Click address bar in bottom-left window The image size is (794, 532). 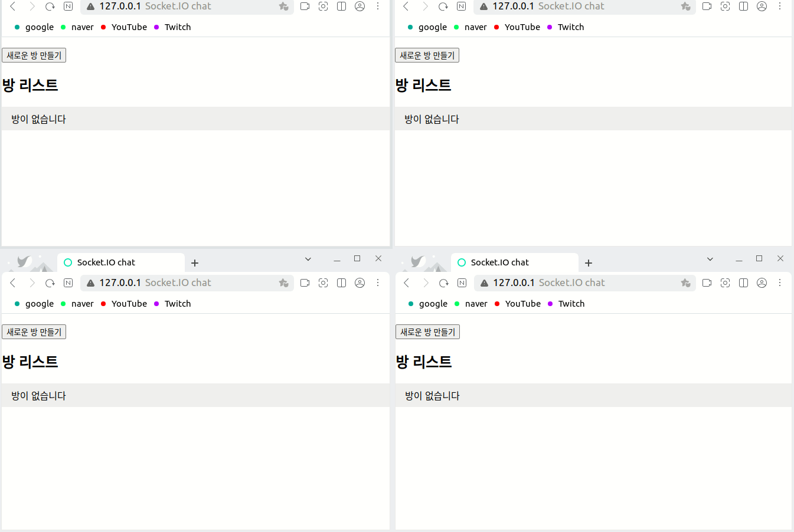click(x=187, y=283)
